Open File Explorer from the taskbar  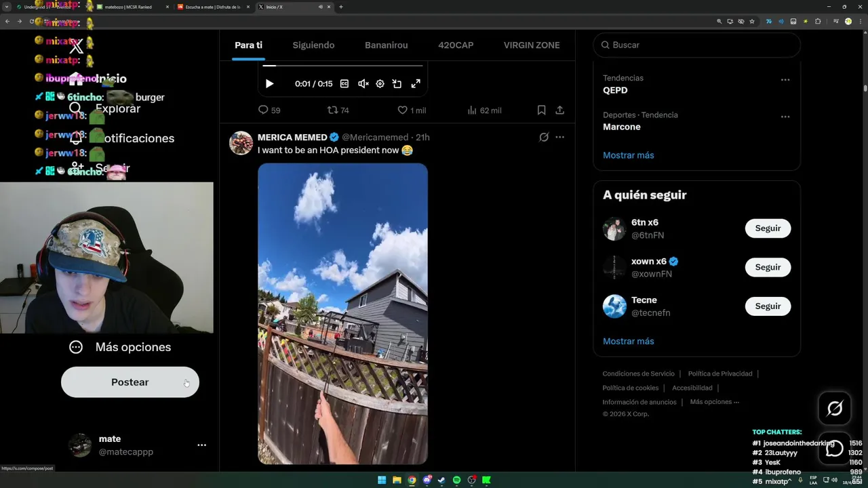coord(397,480)
